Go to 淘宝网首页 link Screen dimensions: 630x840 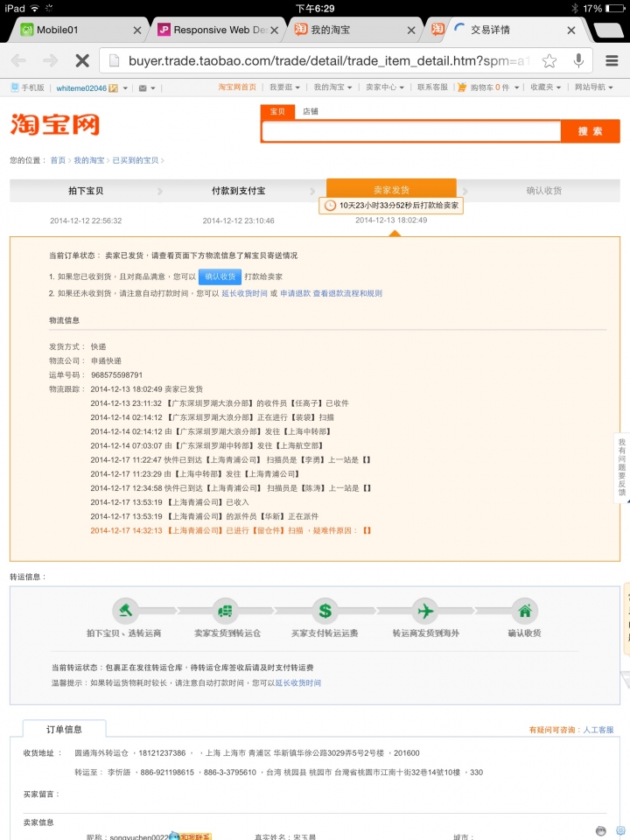tap(237, 87)
